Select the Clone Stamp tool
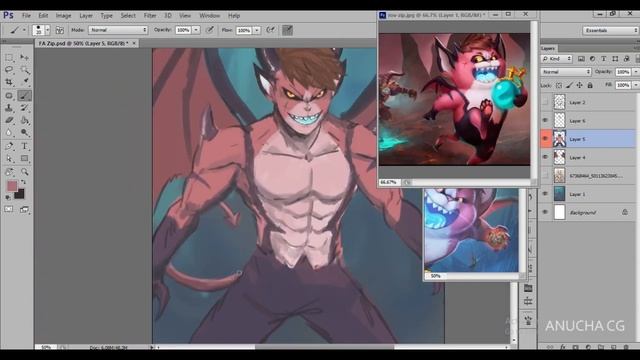Image resolution: width=640 pixels, height=360 pixels. [9, 108]
